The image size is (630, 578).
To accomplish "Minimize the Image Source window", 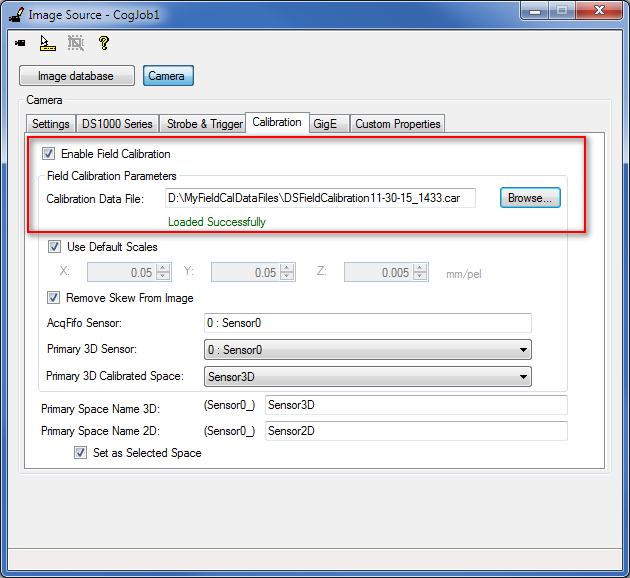I will 535,10.
